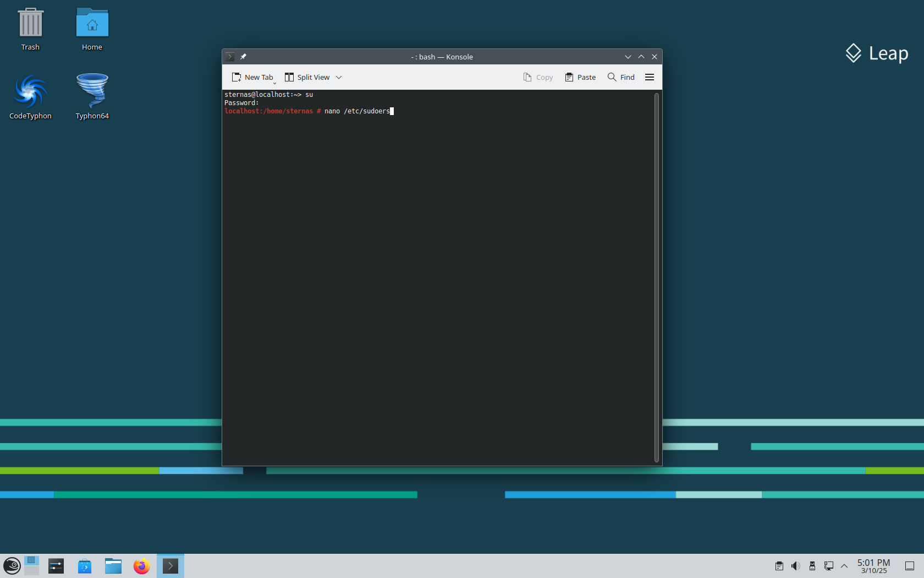
Task: Click the Konsole vertical scrollbar
Action: (x=657, y=277)
